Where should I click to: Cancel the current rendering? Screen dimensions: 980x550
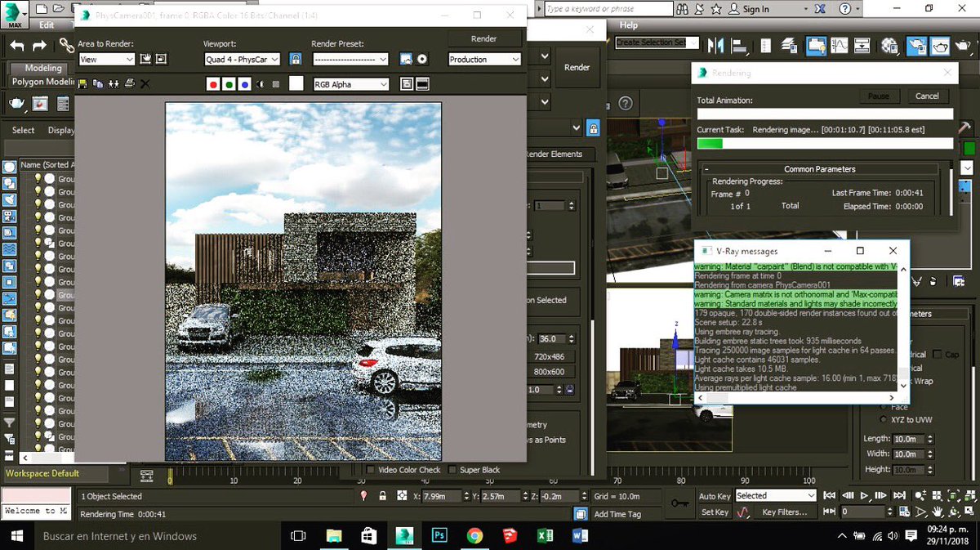coord(928,96)
